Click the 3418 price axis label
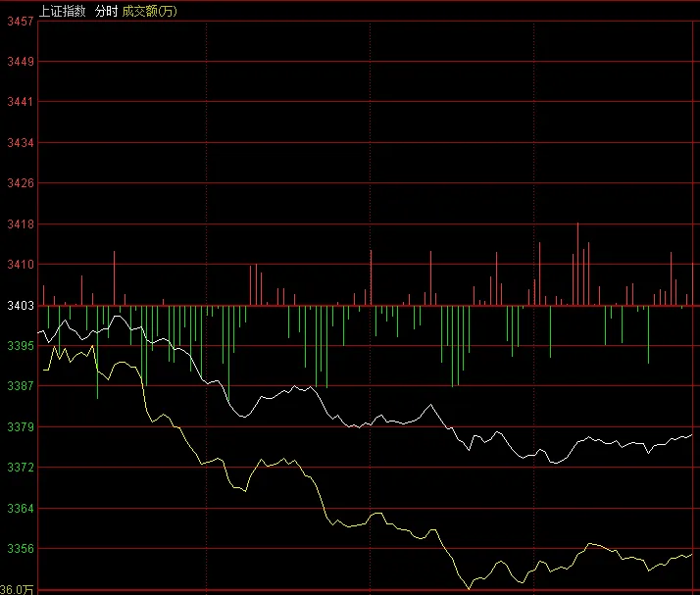The width and height of the screenshot is (700, 595). 21,224
